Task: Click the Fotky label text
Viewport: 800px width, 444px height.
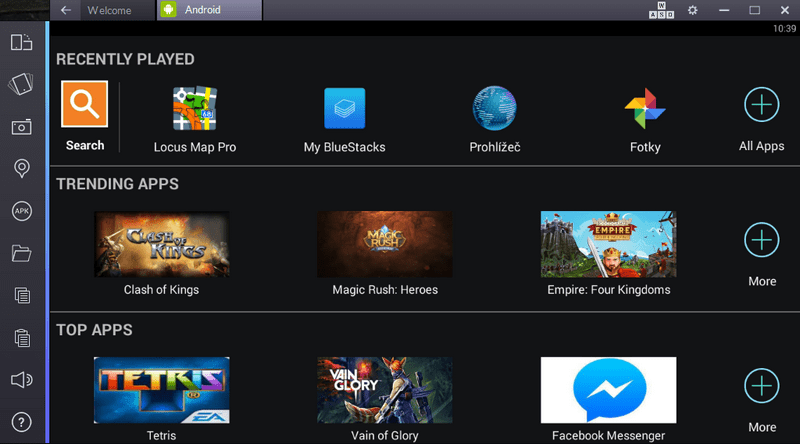Action: [x=645, y=147]
